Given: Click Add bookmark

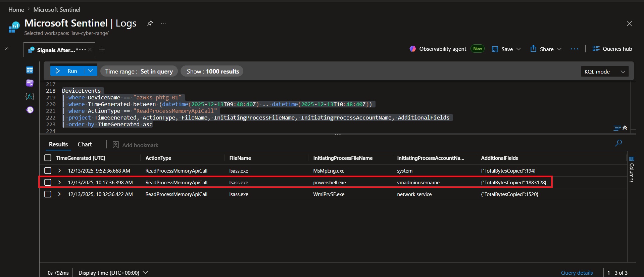Looking at the screenshot, I should click(x=135, y=145).
